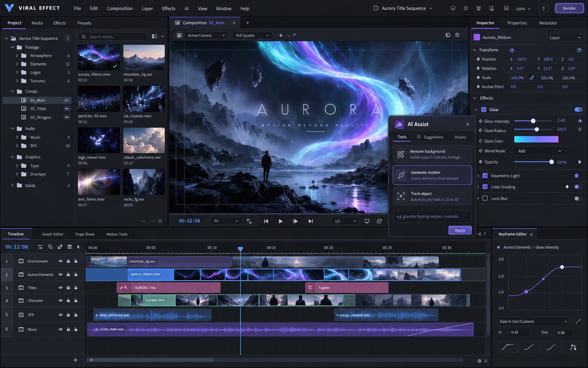
Task: Open the 1/2 resolution dropdown
Action: tap(345, 221)
